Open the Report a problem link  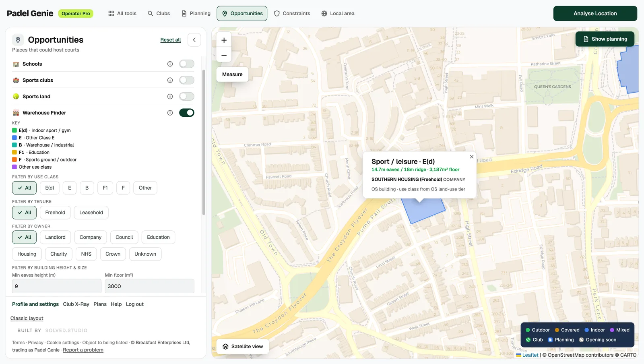(83, 350)
